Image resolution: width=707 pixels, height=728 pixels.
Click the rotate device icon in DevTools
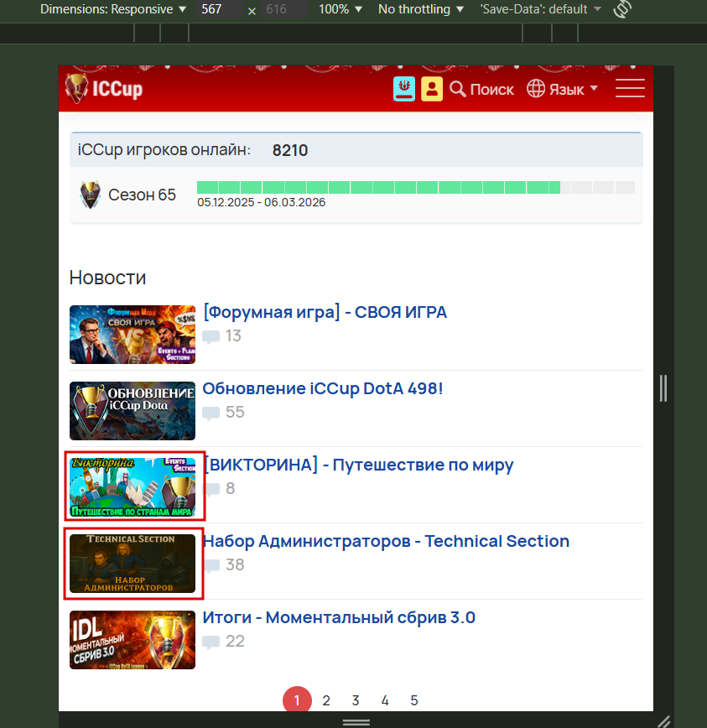coord(622,9)
